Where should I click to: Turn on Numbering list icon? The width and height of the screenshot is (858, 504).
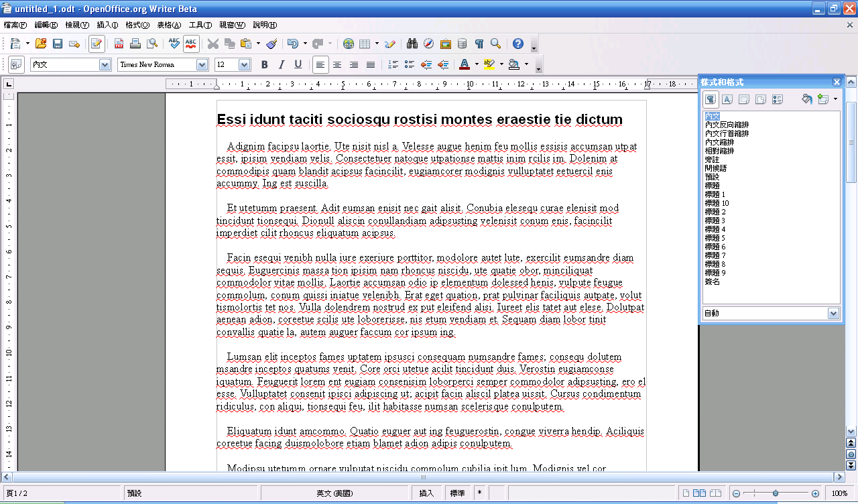(x=393, y=64)
